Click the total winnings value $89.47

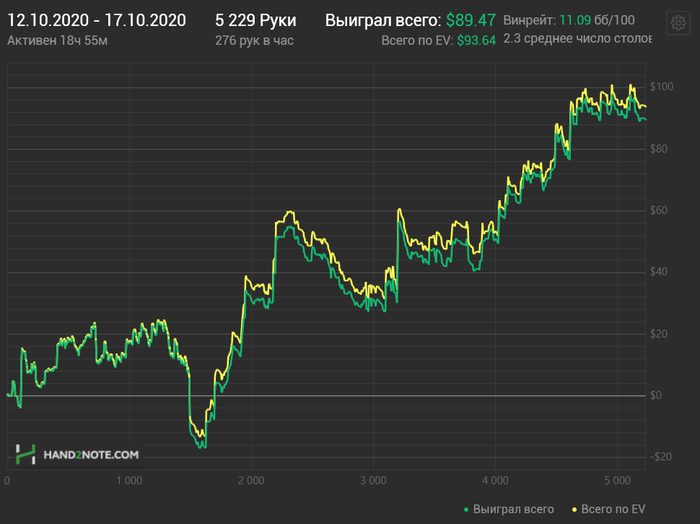tap(471, 21)
